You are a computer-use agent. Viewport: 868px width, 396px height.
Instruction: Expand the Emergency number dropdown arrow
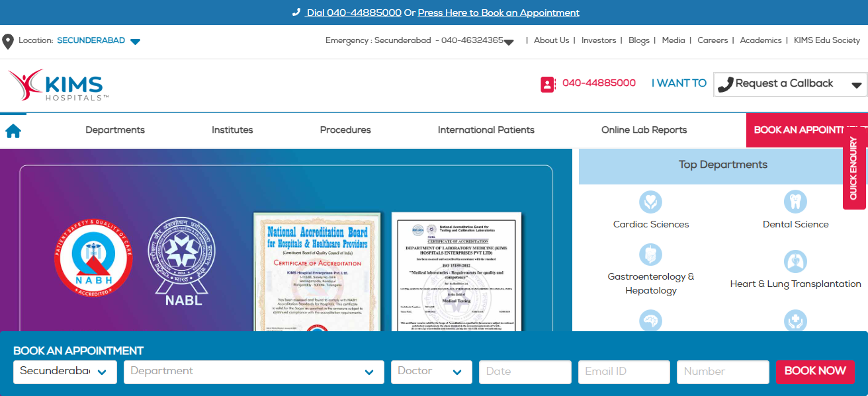(x=509, y=42)
